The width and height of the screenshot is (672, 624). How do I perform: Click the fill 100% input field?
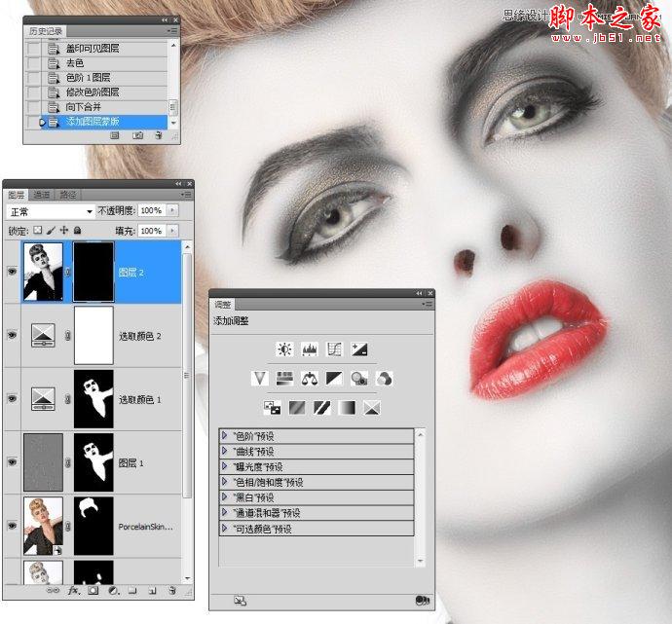(152, 231)
